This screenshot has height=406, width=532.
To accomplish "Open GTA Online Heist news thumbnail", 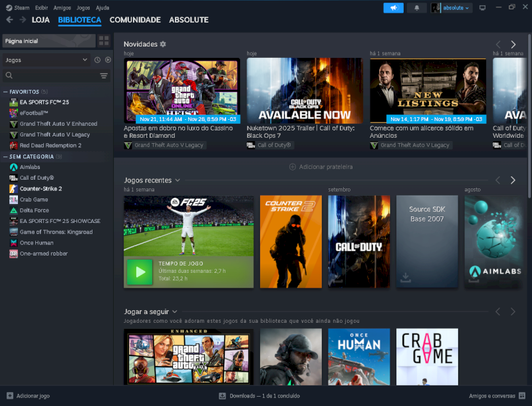I will click(182, 91).
